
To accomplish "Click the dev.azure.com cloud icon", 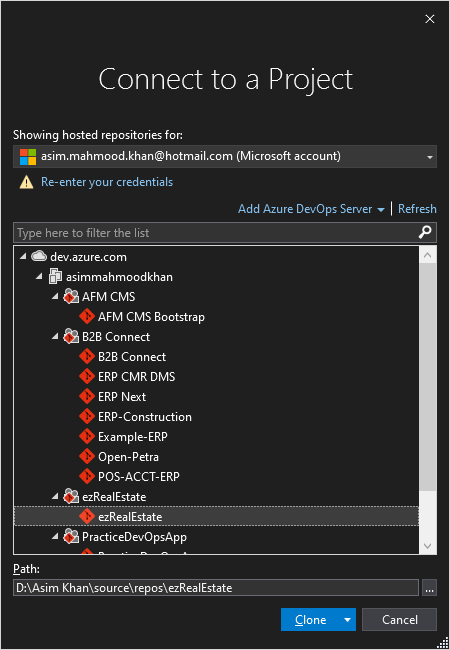I will pos(39,257).
